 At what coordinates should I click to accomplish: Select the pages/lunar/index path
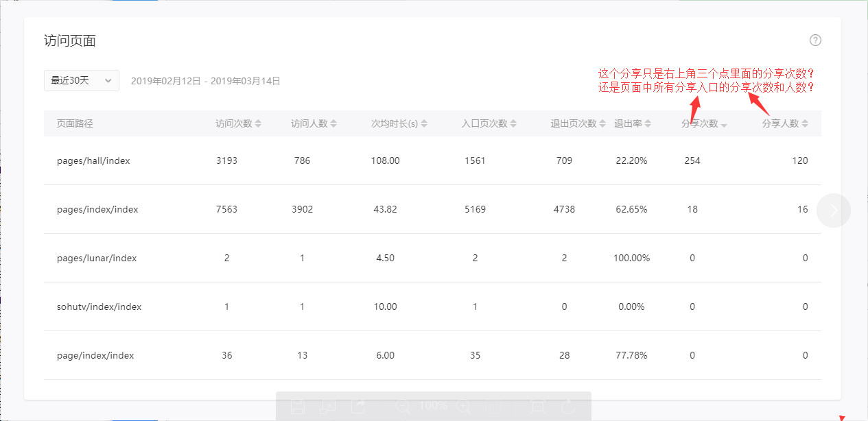click(97, 258)
